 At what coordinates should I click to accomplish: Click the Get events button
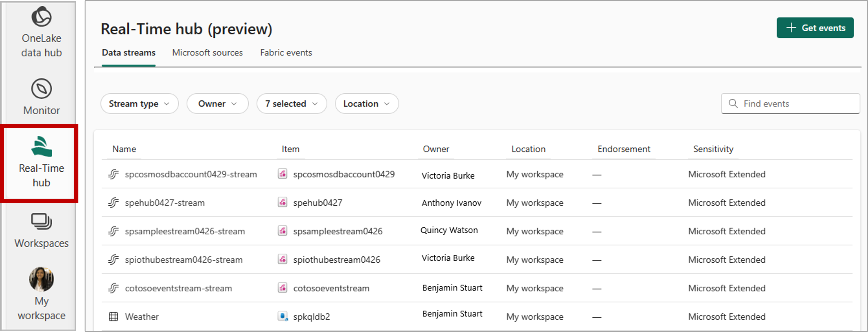(x=815, y=28)
